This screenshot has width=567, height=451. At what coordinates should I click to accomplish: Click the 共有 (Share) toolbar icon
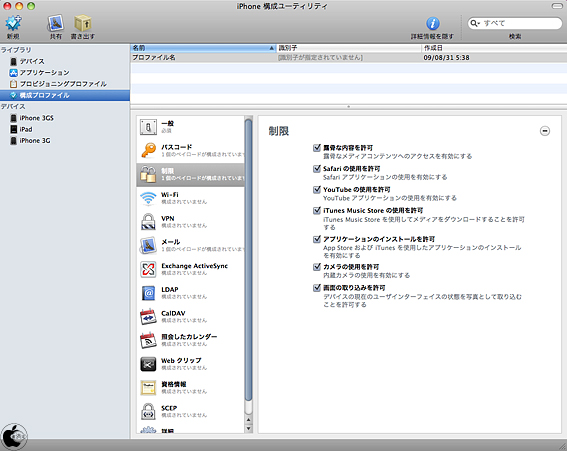point(56,23)
